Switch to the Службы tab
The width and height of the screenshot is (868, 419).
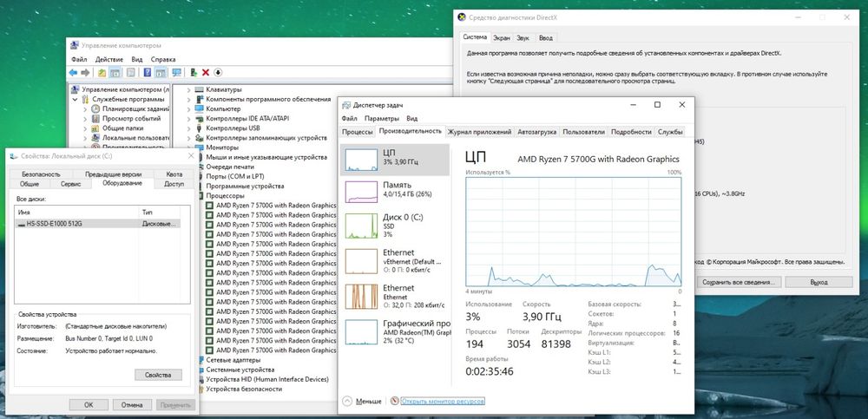[x=670, y=132]
